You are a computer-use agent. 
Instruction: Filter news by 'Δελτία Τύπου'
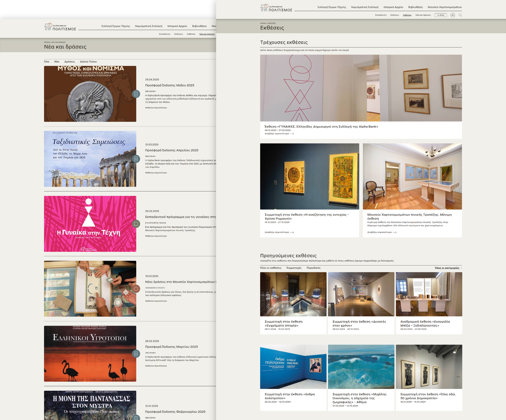[x=88, y=62]
